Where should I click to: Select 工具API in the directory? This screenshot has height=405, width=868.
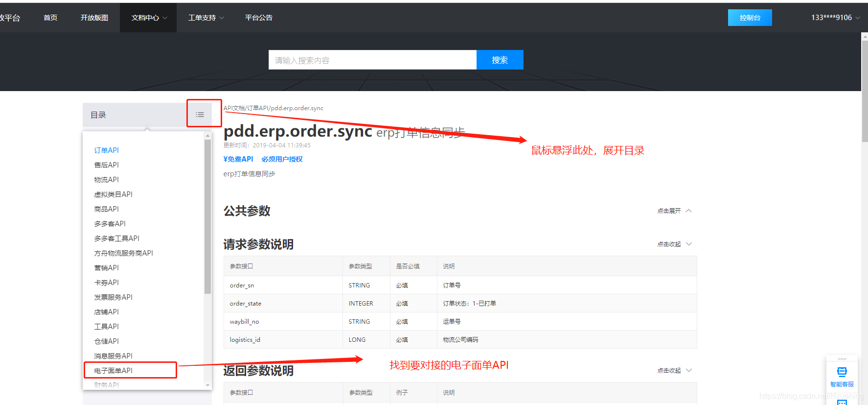pos(106,327)
